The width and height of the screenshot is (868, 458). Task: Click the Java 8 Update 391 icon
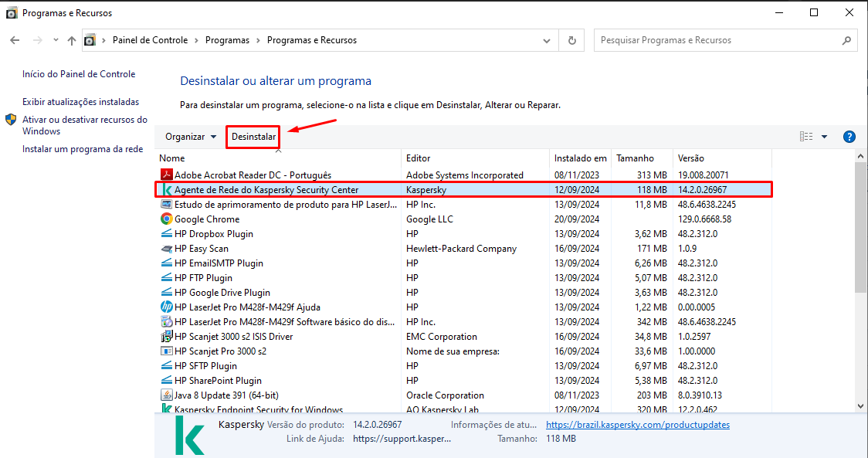pyautogui.click(x=166, y=395)
